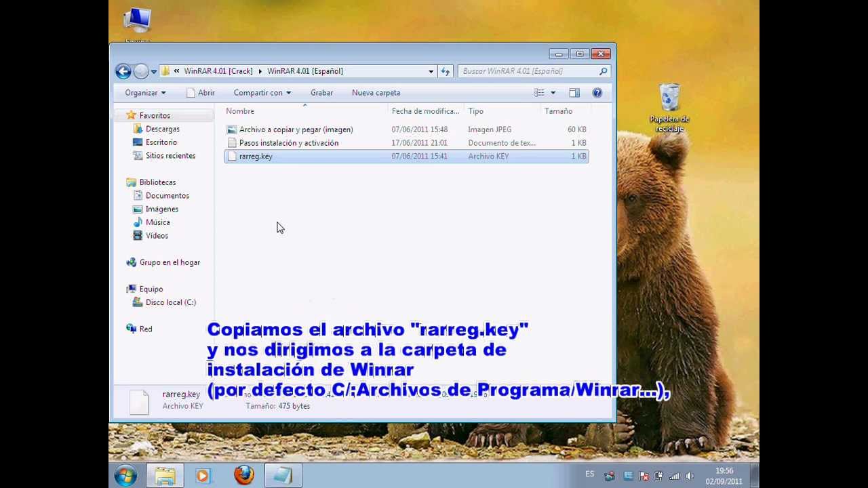
Task: Refresh the folder view
Action: coord(446,71)
